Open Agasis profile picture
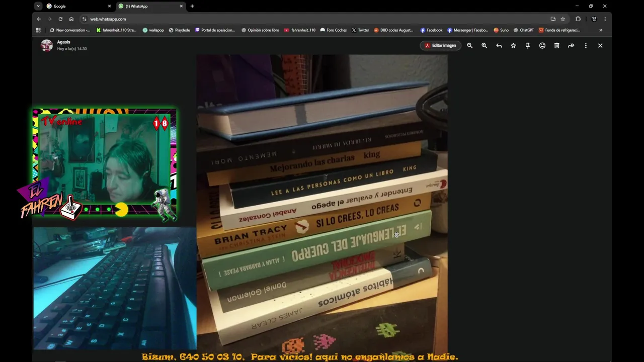The width and height of the screenshot is (644, 362). pos(47,45)
